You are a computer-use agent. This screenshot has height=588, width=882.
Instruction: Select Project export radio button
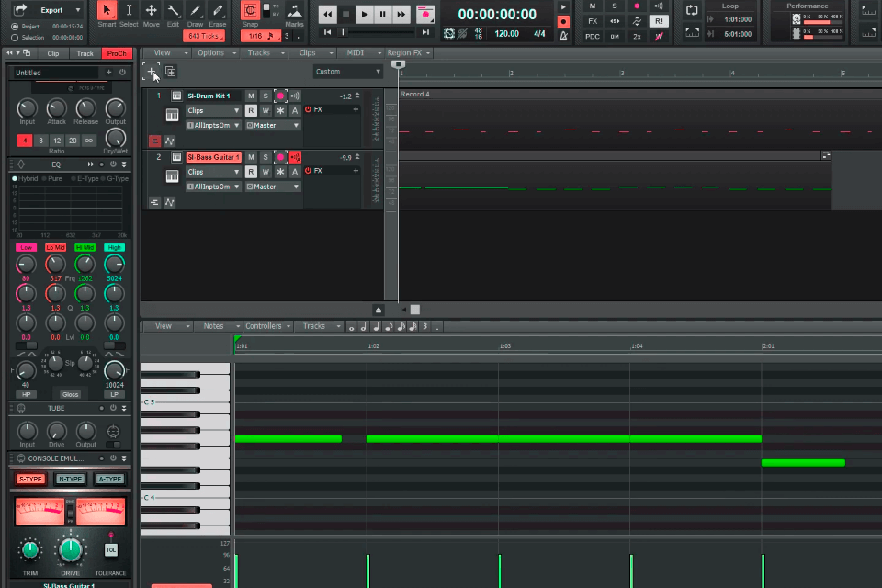point(15,27)
